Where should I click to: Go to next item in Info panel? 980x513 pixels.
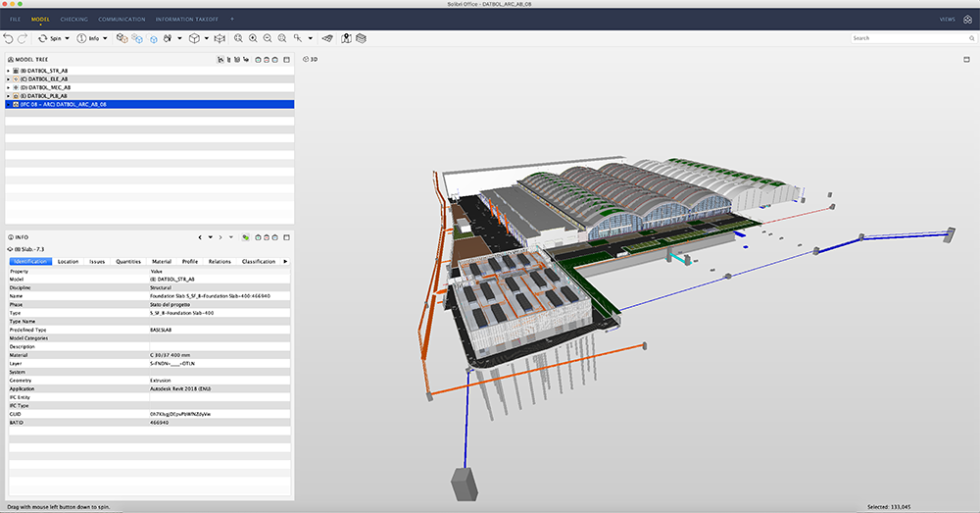220,237
